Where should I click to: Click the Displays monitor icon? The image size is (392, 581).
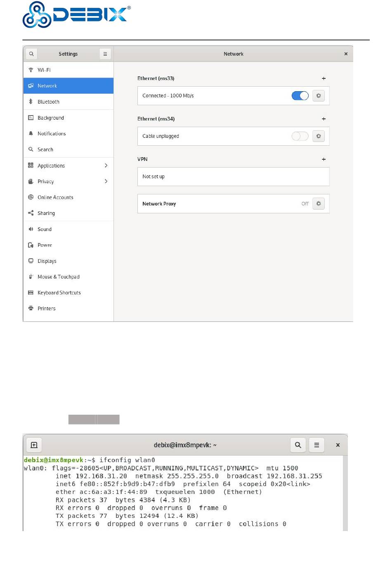[31, 261]
